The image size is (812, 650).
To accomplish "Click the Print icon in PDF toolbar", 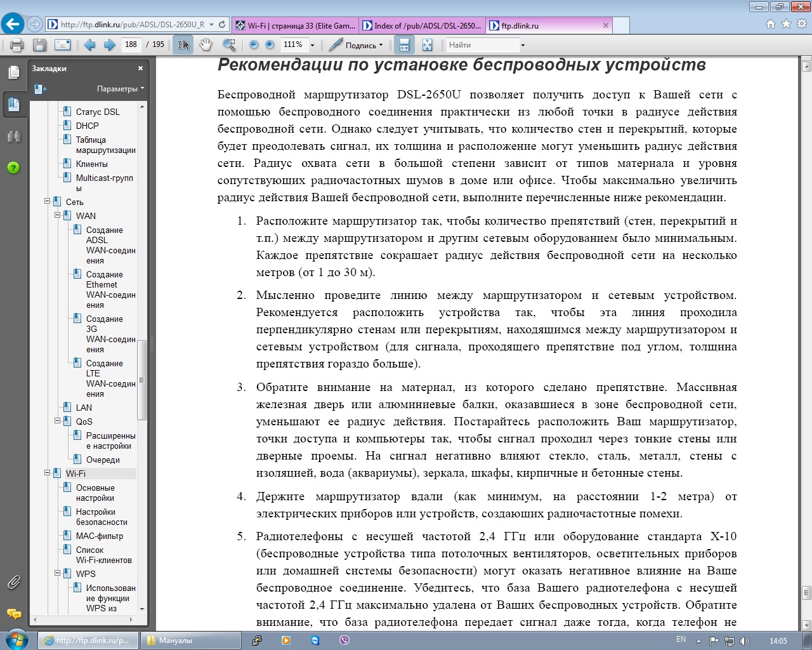I will [16, 45].
